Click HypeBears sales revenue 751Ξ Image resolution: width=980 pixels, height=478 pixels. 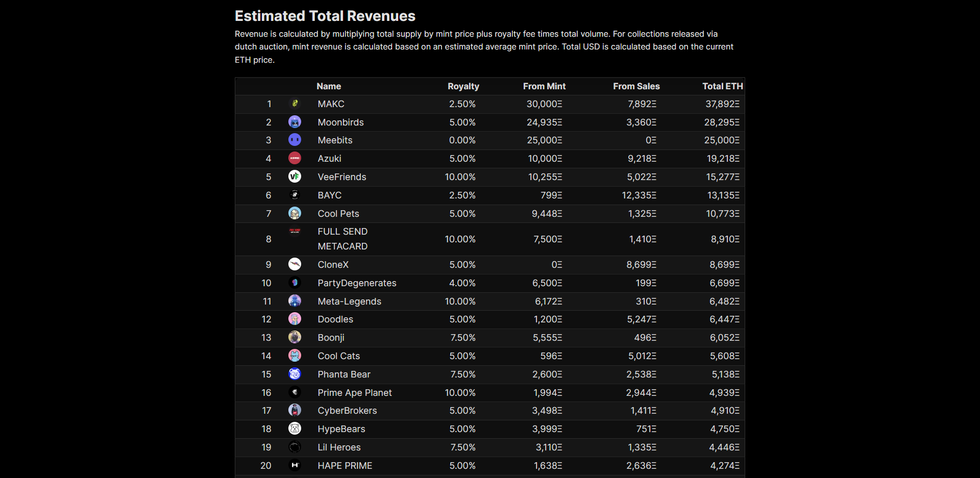coord(646,429)
